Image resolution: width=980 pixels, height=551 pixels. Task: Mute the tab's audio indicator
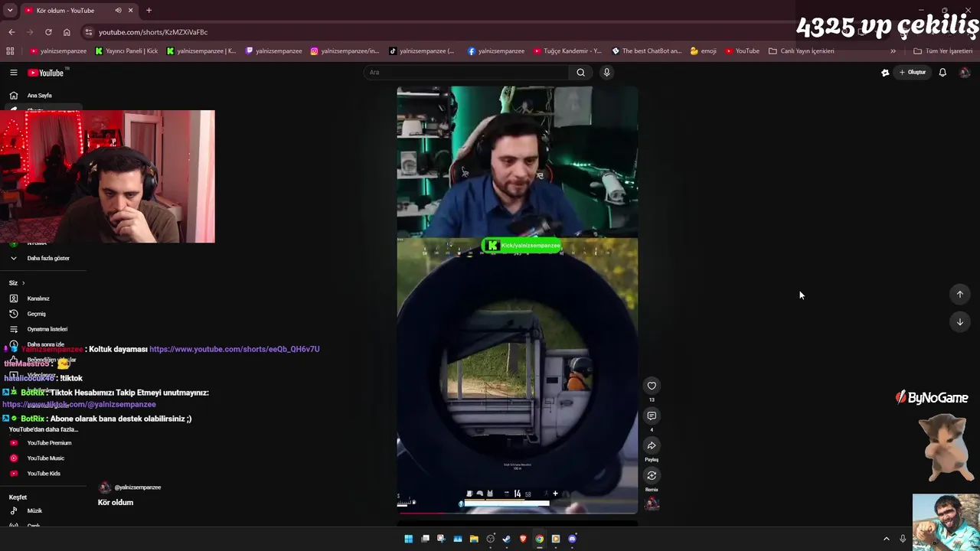(118, 11)
